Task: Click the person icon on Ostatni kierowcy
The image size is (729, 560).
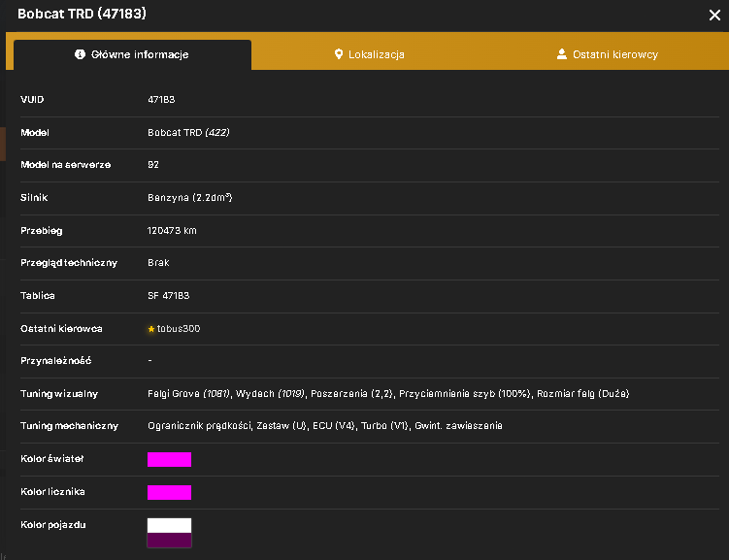Action: tap(562, 54)
